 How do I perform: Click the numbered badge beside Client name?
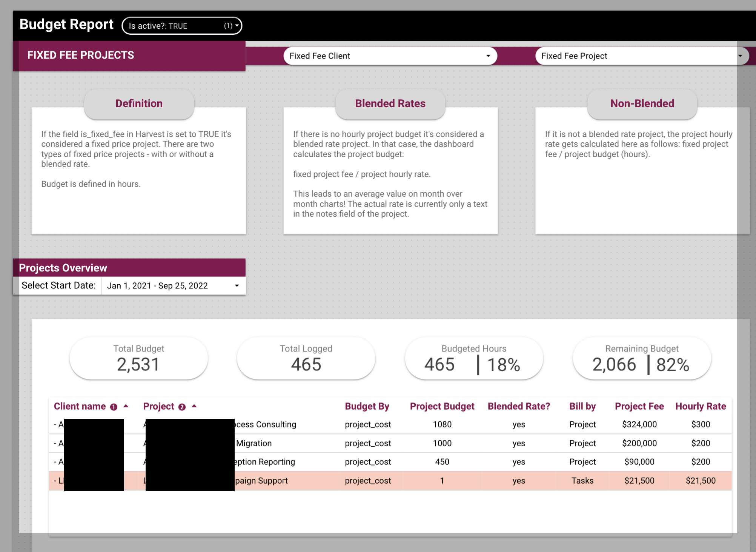pyautogui.click(x=113, y=407)
